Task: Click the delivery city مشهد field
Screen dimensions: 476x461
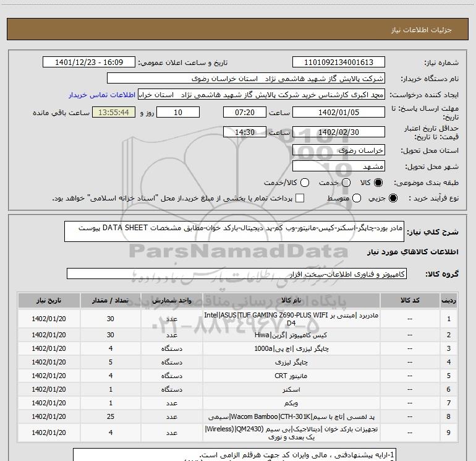Action: [338, 166]
